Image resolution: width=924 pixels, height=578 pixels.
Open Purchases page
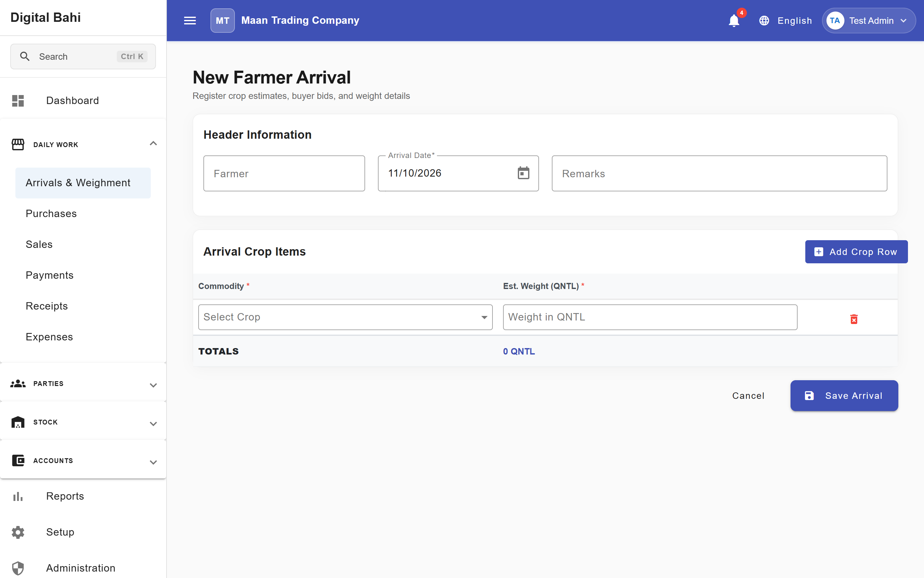(x=83, y=214)
